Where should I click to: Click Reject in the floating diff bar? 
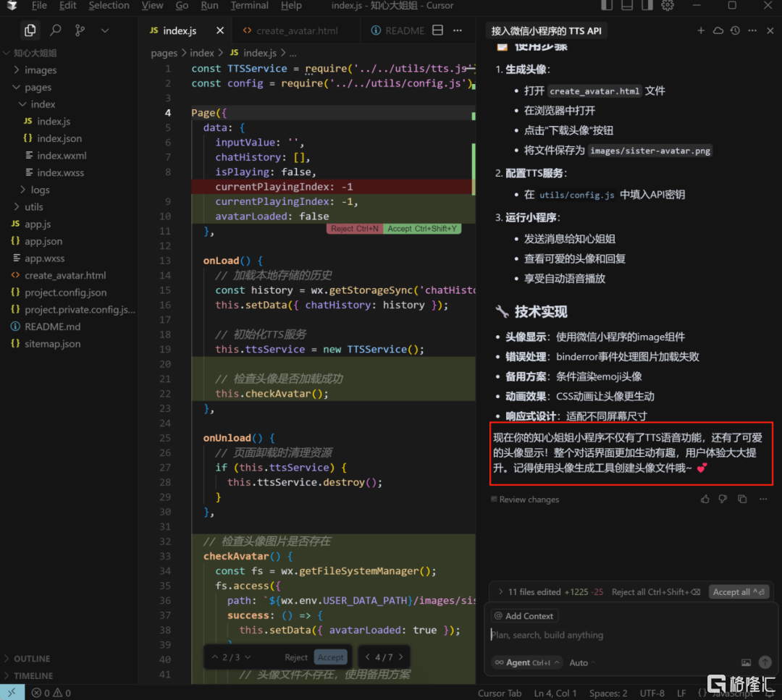tap(295, 657)
